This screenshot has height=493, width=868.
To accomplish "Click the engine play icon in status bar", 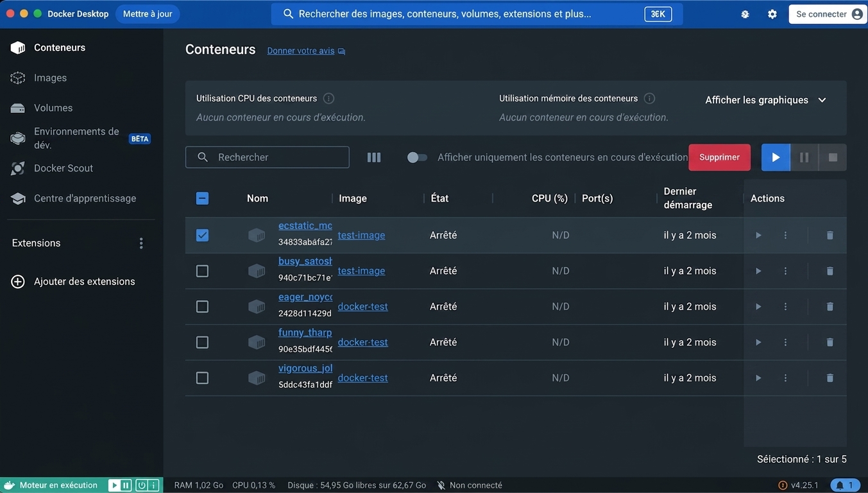I will point(114,485).
